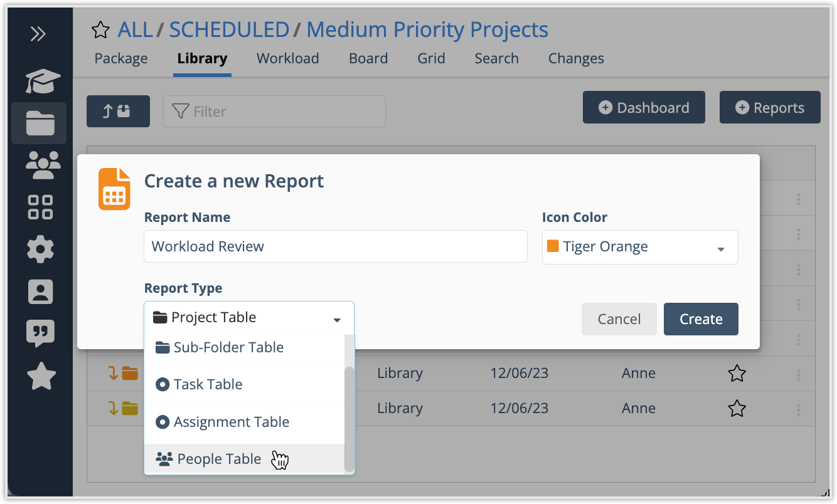837x504 pixels.
Task: Switch to the Workload tab
Action: click(287, 59)
